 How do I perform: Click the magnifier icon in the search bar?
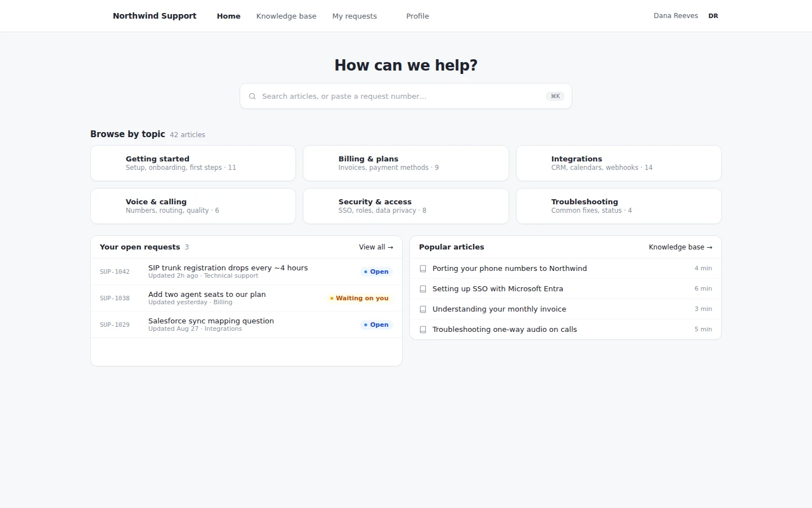click(x=253, y=97)
